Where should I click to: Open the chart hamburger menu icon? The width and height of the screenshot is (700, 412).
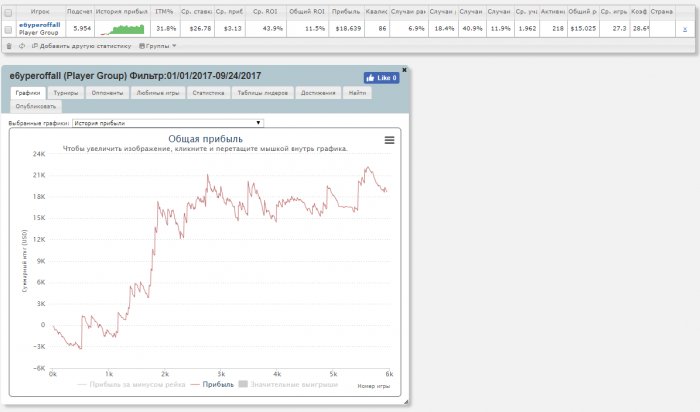389,140
